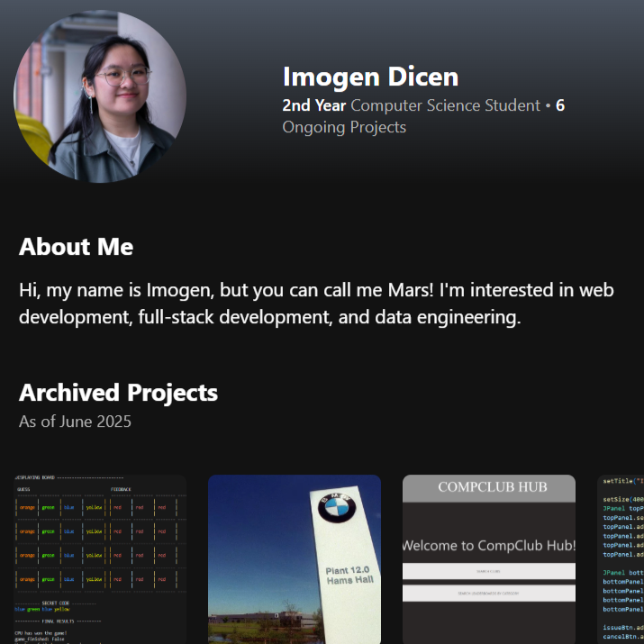The image size is (644, 644).
Task: Open the Java code snippet project card
Action: click(620, 558)
